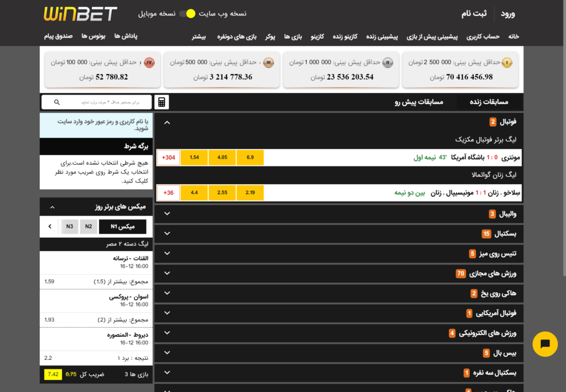Expand the بسکتبال سه نفره section
This screenshot has width=566, height=392.
coord(167,373)
